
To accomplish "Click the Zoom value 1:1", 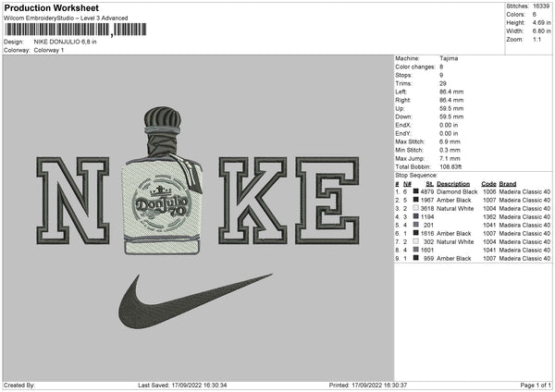I will click(x=536, y=39).
